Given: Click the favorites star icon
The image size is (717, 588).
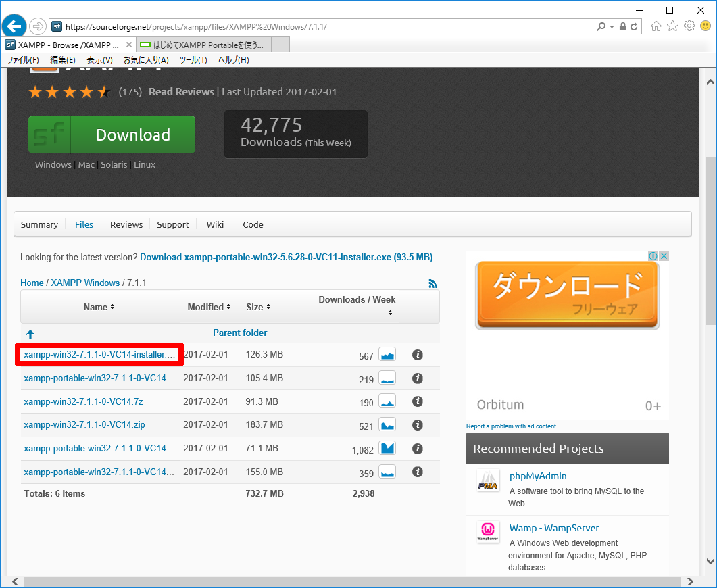Looking at the screenshot, I should click(x=672, y=26).
